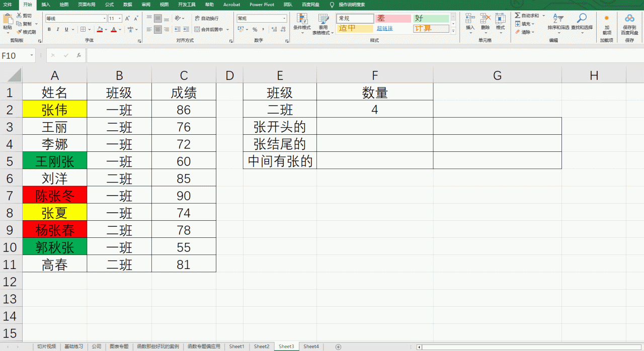Click the Copy (复制) icon

click(x=19, y=24)
